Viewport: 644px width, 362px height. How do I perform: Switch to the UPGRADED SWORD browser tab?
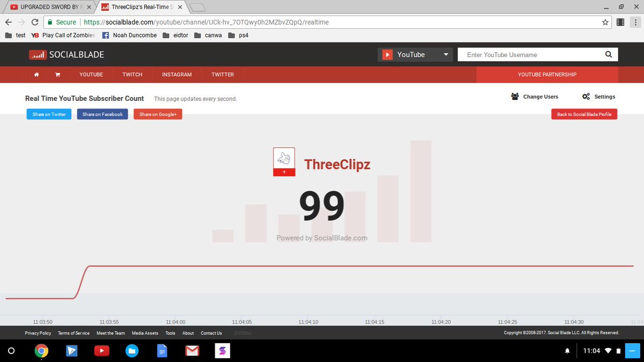(48, 7)
